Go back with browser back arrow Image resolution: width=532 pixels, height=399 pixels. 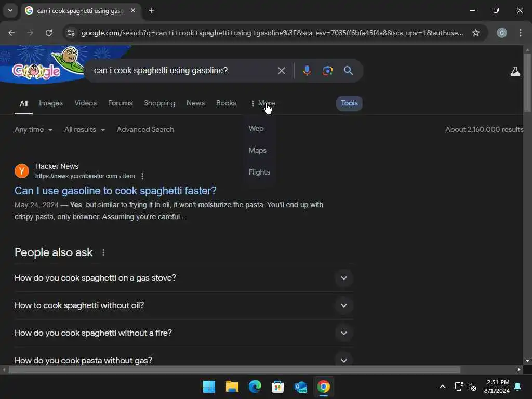pos(11,33)
